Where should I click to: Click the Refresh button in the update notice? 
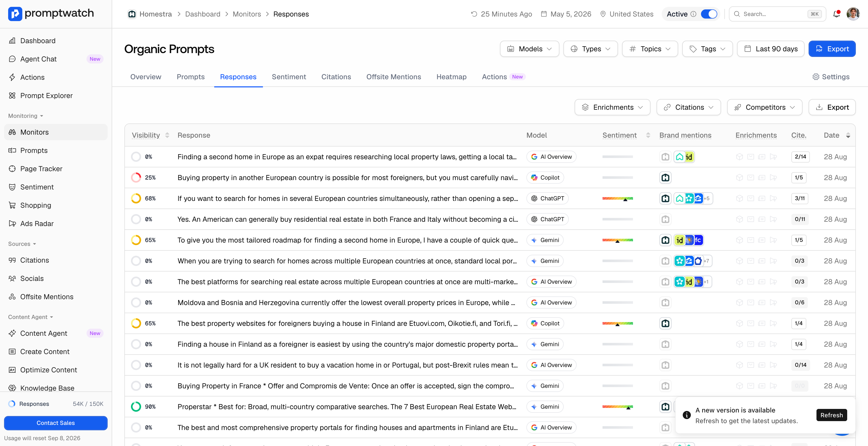coord(831,415)
